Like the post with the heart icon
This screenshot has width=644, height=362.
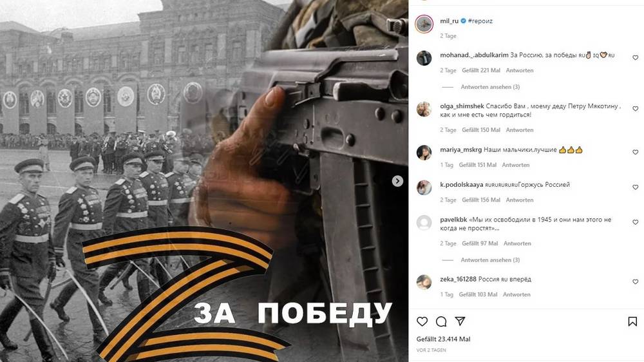click(x=422, y=321)
